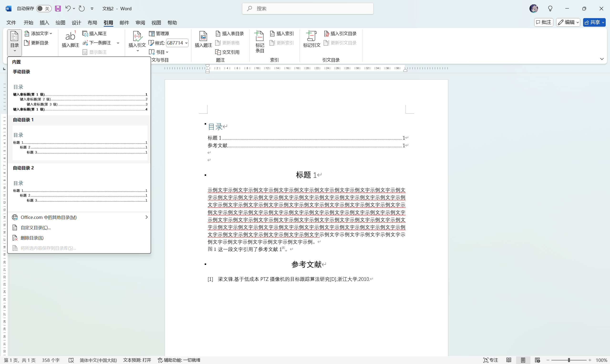Toggle 自动保存 on
The width and height of the screenshot is (610, 364).
[x=43, y=8]
